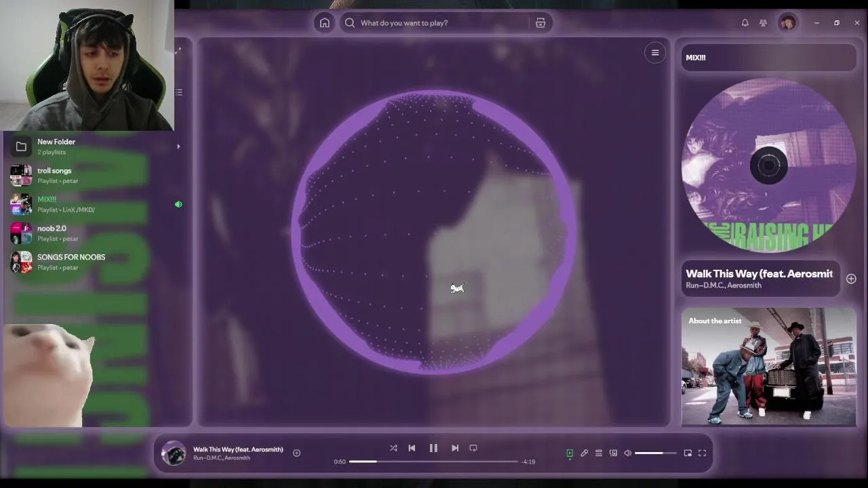Open the profile avatar menu
The width and height of the screenshot is (868, 488).
(x=787, y=23)
